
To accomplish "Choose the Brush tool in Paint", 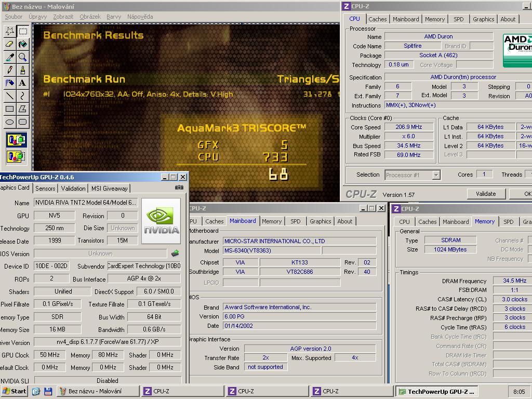I will [x=23, y=70].
